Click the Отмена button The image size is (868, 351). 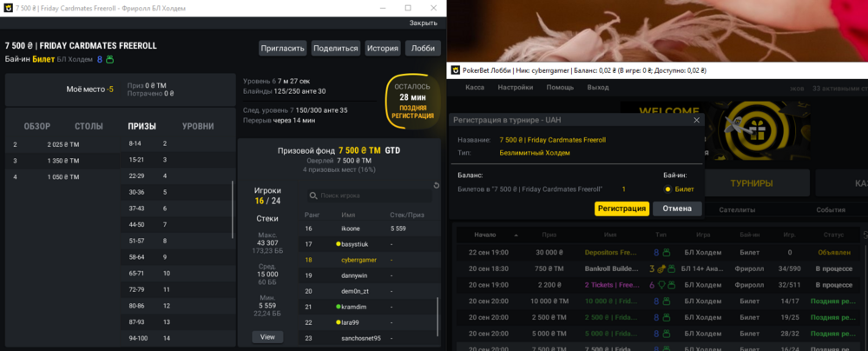tap(677, 209)
